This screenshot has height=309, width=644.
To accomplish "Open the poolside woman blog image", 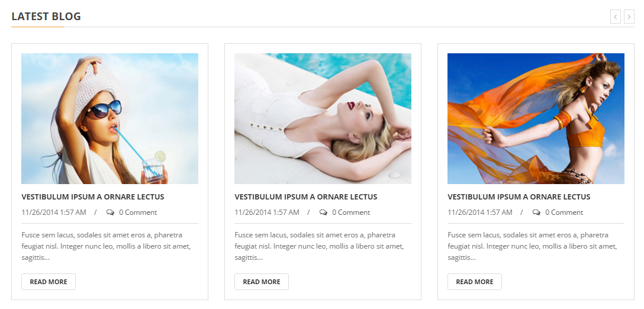I will point(323,118).
